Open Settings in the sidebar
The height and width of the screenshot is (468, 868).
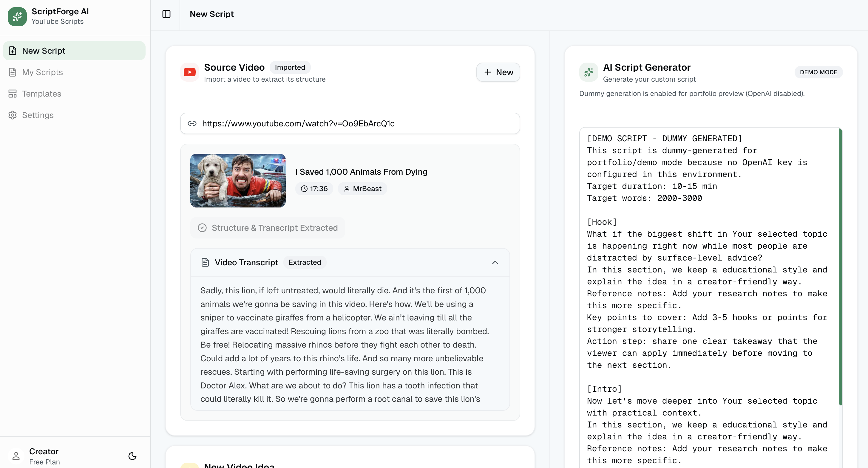74,115
